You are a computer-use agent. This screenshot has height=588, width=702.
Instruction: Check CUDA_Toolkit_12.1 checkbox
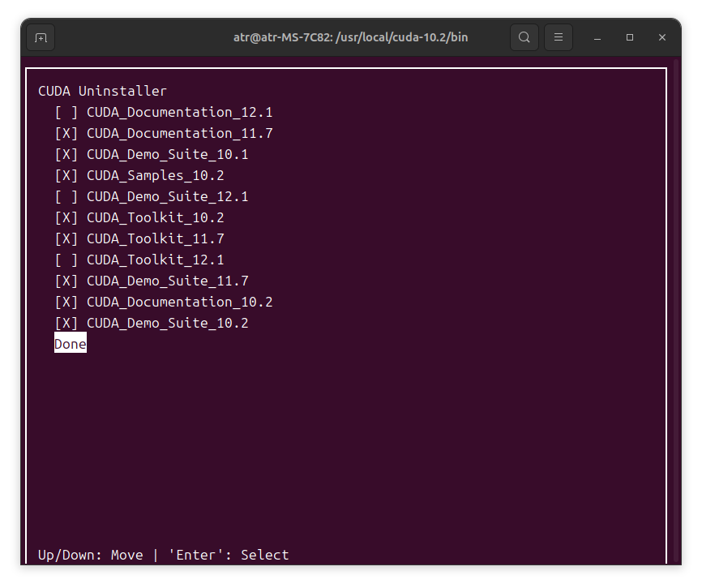[66, 260]
